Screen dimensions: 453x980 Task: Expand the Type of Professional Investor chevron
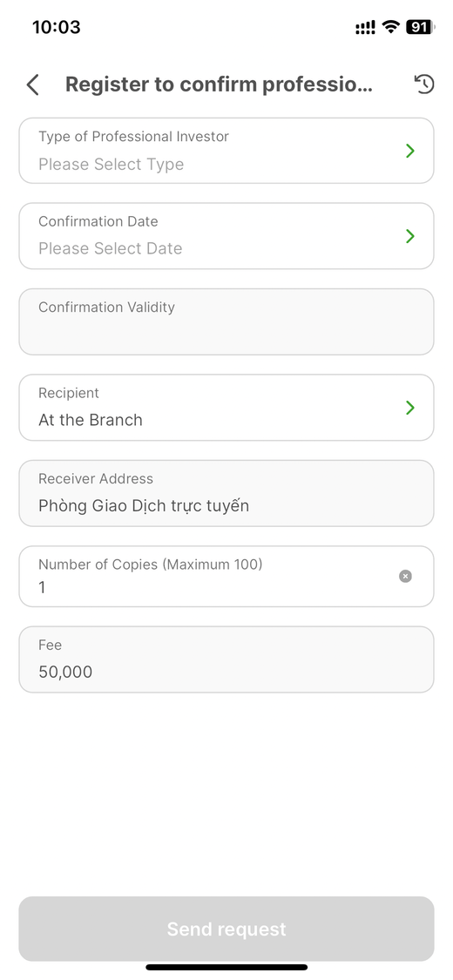coord(410,151)
